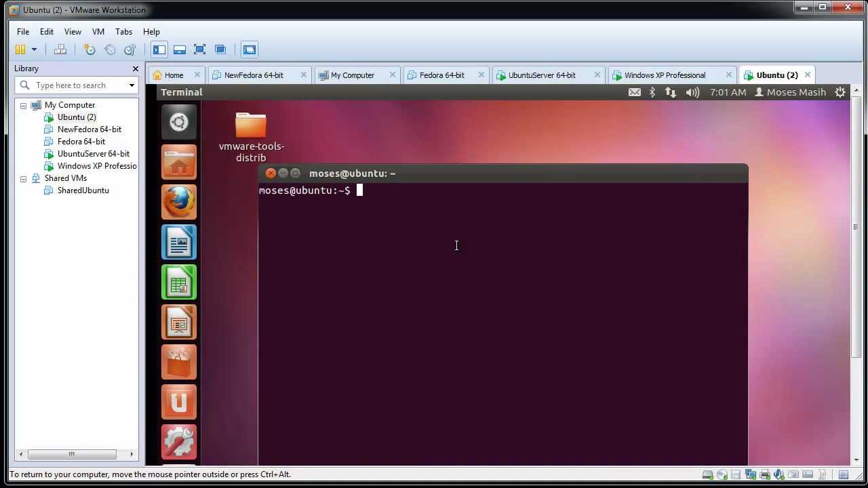Enter full screen mode icon
Screen dimensions: 868x488
[199, 49]
